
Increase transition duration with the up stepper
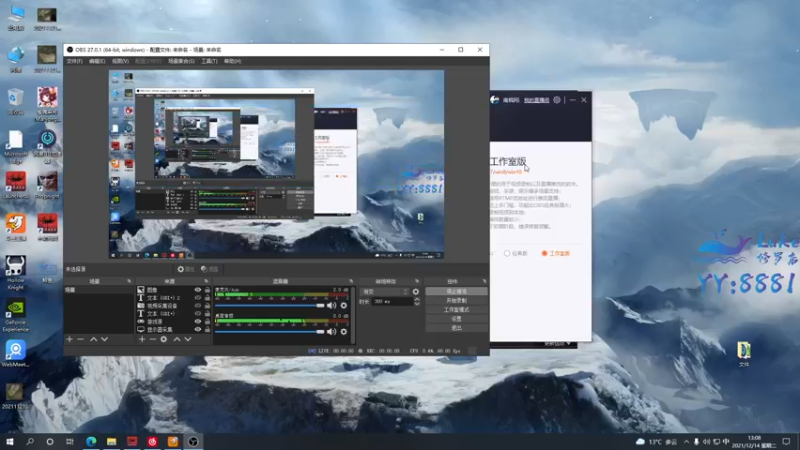[417, 299]
